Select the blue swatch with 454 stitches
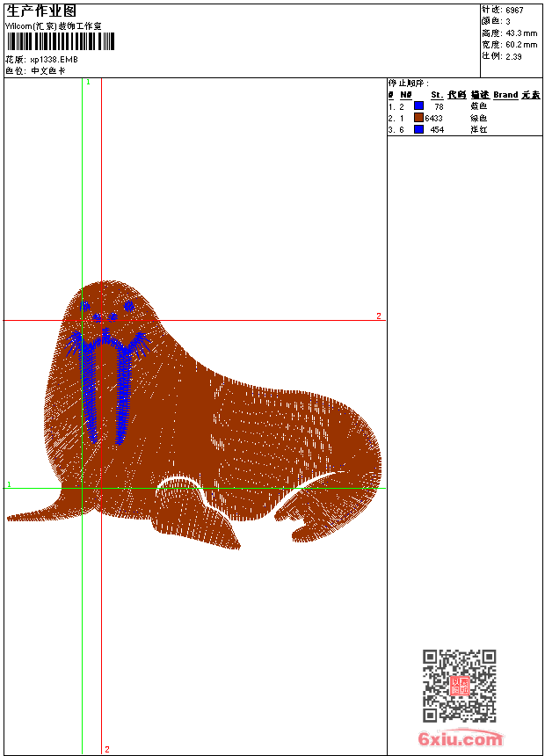The height and width of the screenshot is (756, 545). [418, 129]
